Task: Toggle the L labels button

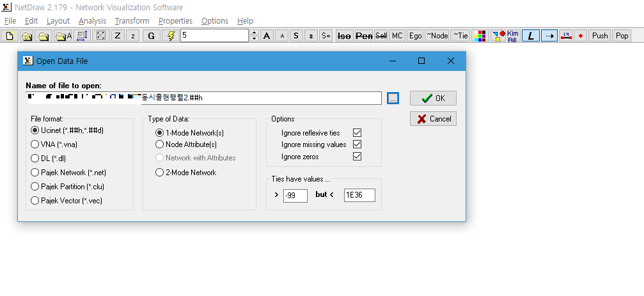Action: coord(531,36)
